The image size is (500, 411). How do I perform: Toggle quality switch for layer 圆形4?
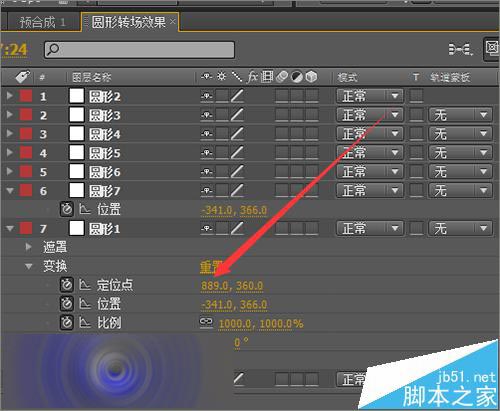(x=237, y=134)
